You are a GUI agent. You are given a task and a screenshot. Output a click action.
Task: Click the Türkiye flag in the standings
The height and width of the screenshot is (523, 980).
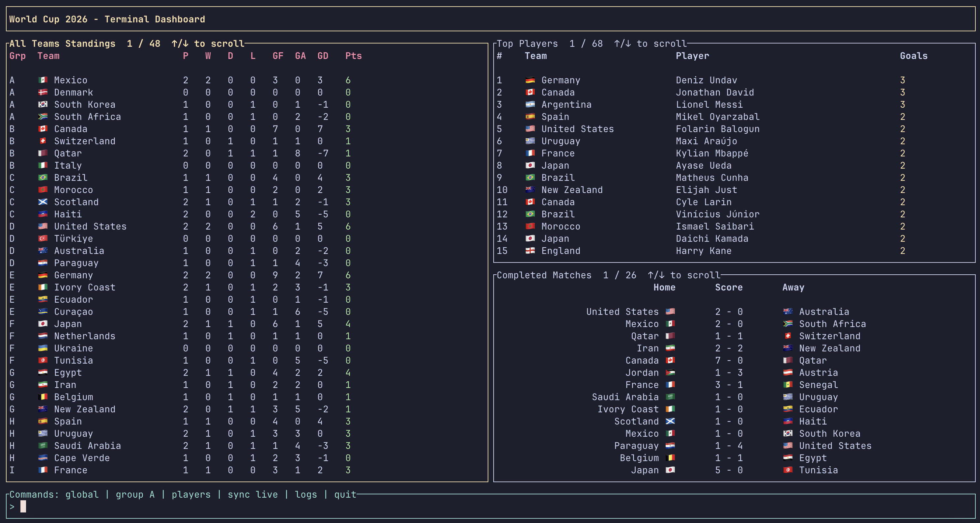43,238
